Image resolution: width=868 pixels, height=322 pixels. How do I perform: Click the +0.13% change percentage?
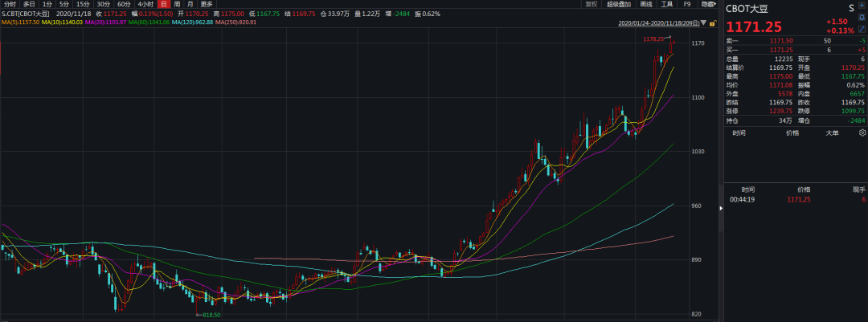(841, 31)
